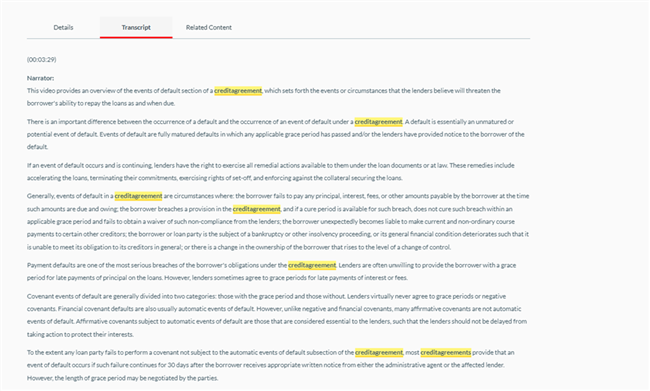The image size is (650, 391).
Task: Click highlighted creditagreement following 'Generally, events of default in a'
Action: (x=138, y=196)
